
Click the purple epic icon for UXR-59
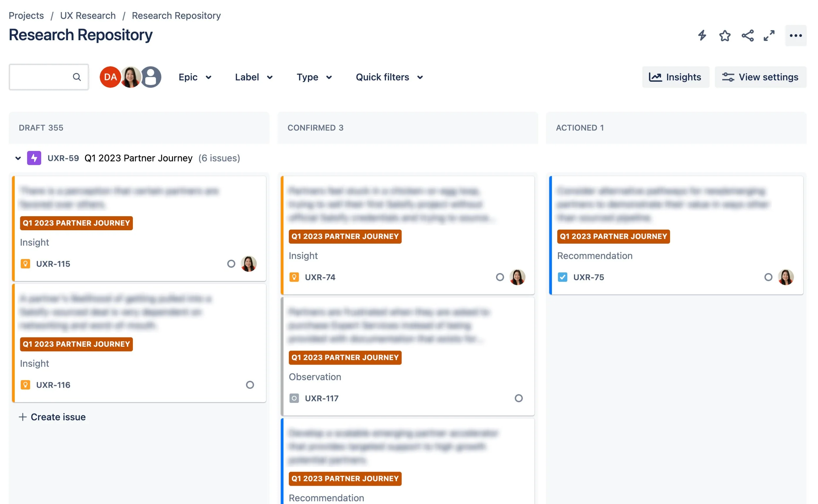click(34, 158)
